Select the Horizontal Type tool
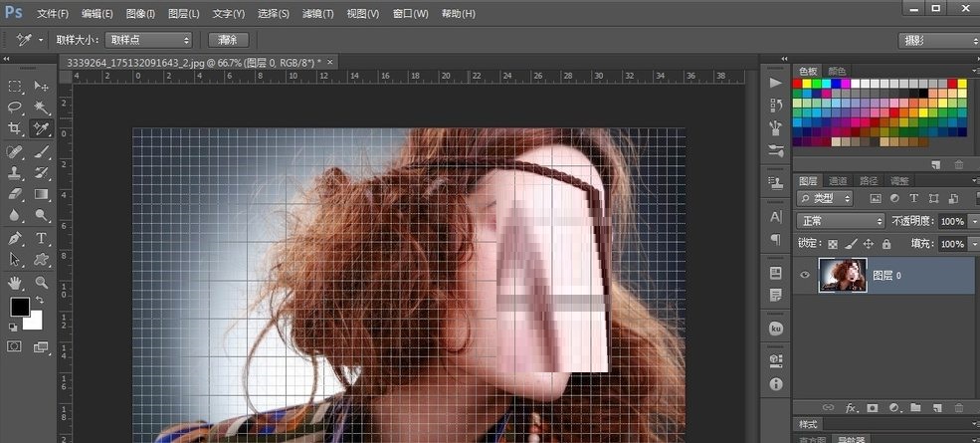This screenshot has width=980, height=443. [41, 238]
